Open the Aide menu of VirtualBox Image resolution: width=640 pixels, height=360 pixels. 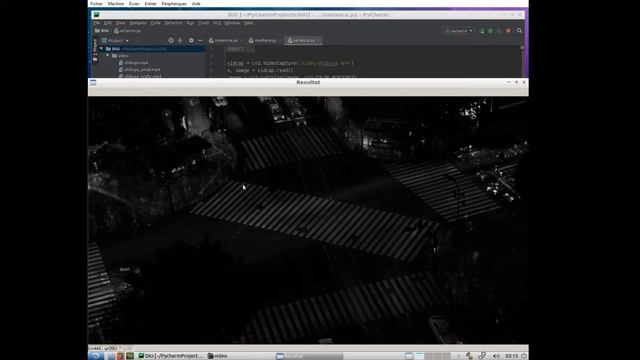(196, 4)
